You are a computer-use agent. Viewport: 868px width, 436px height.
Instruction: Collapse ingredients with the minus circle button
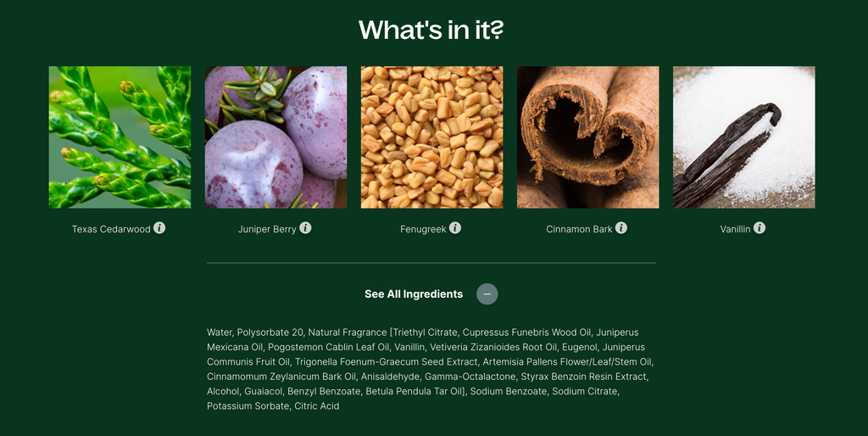(487, 294)
